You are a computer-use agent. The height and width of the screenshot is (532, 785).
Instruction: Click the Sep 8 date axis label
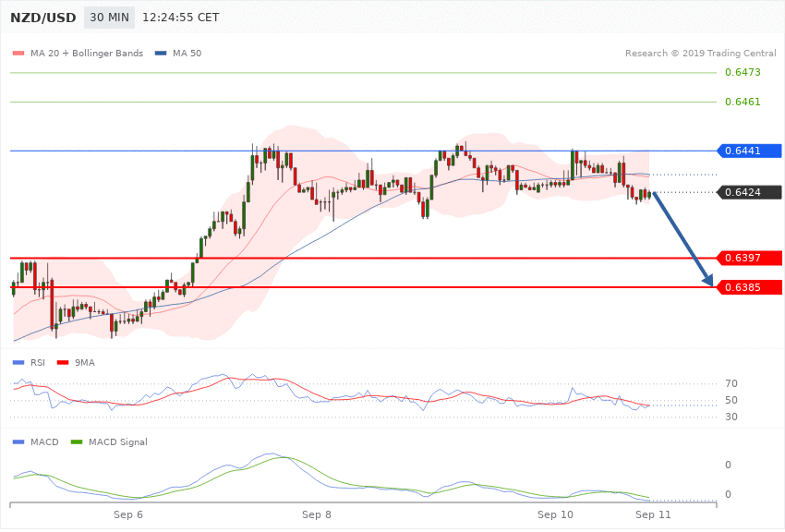click(317, 514)
